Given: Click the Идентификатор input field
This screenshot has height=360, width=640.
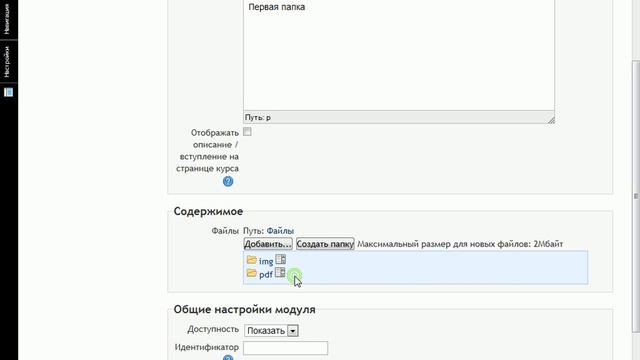Looking at the screenshot, I should click(285, 348).
